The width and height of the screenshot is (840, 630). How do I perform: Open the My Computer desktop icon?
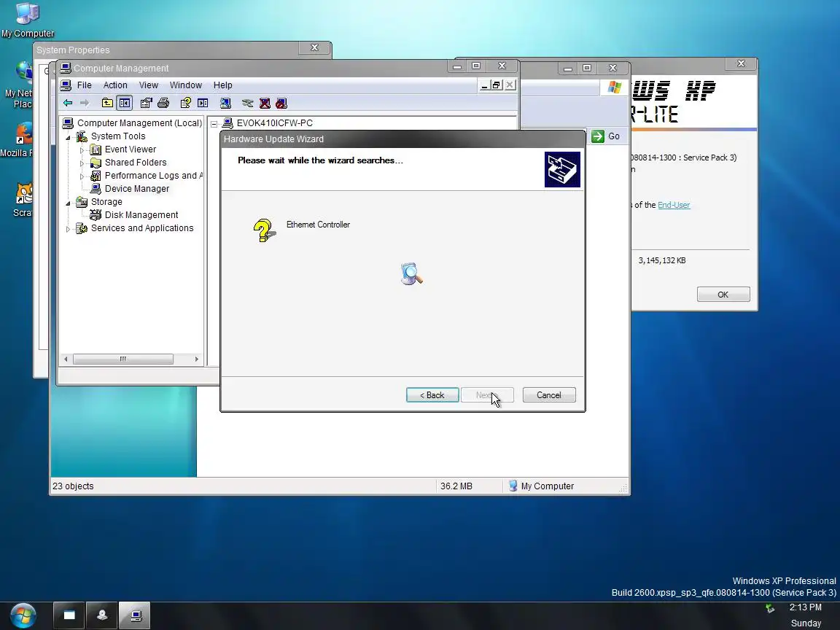coord(27,21)
